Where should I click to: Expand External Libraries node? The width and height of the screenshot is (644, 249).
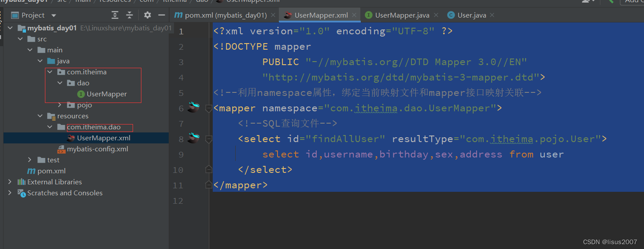point(10,182)
